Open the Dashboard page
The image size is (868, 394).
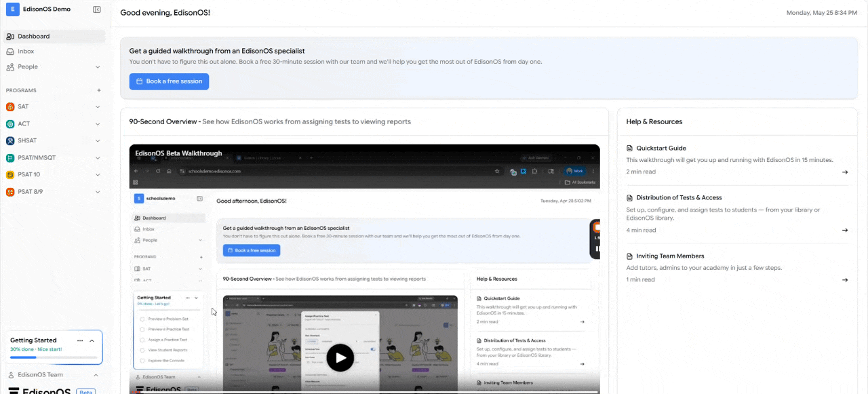(54, 37)
